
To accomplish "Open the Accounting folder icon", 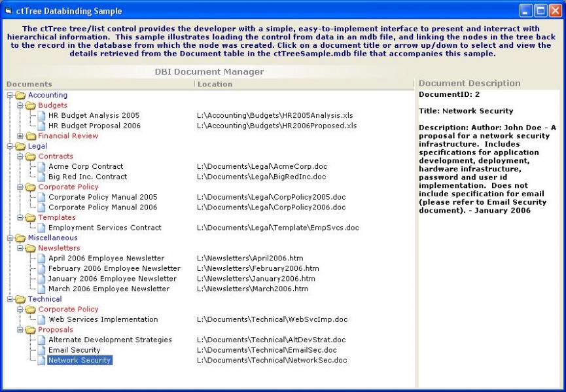I will [x=20, y=95].
